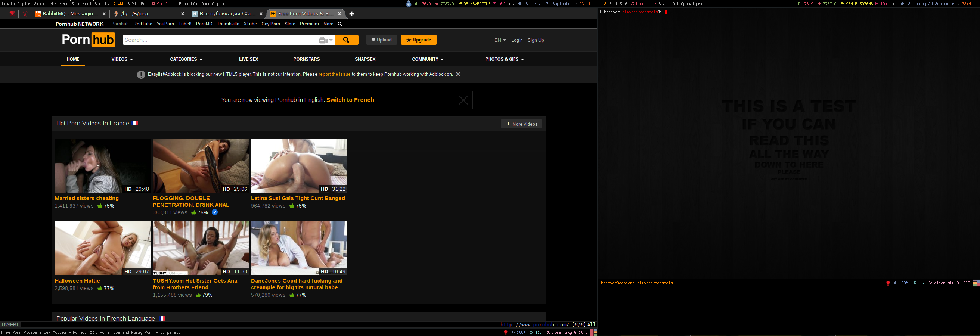Close the /b/ - /Б/ред tab
The image size is (980, 336).
pyautogui.click(x=183, y=14)
